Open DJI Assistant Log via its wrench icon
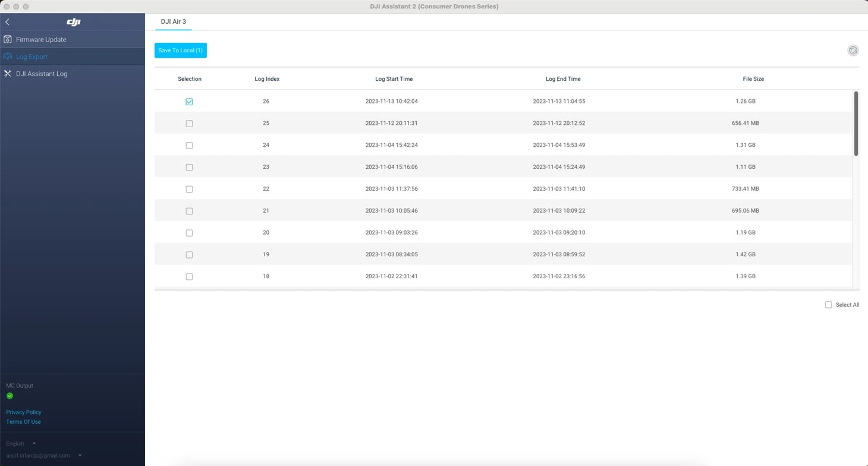Image resolution: width=868 pixels, height=466 pixels. pos(8,74)
